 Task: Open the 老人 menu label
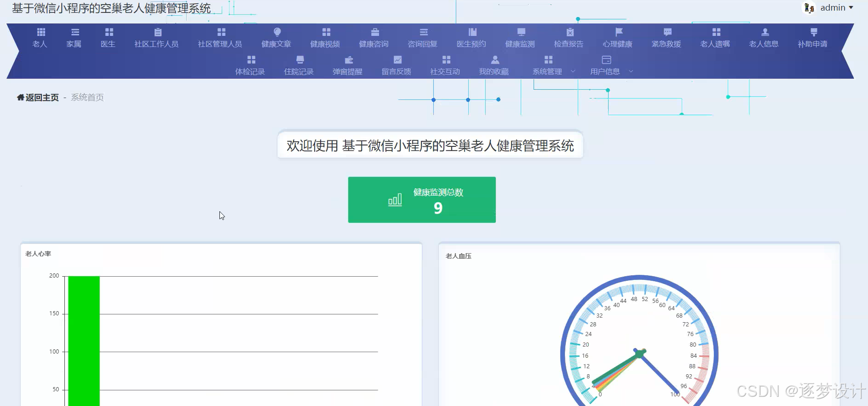[x=40, y=44]
